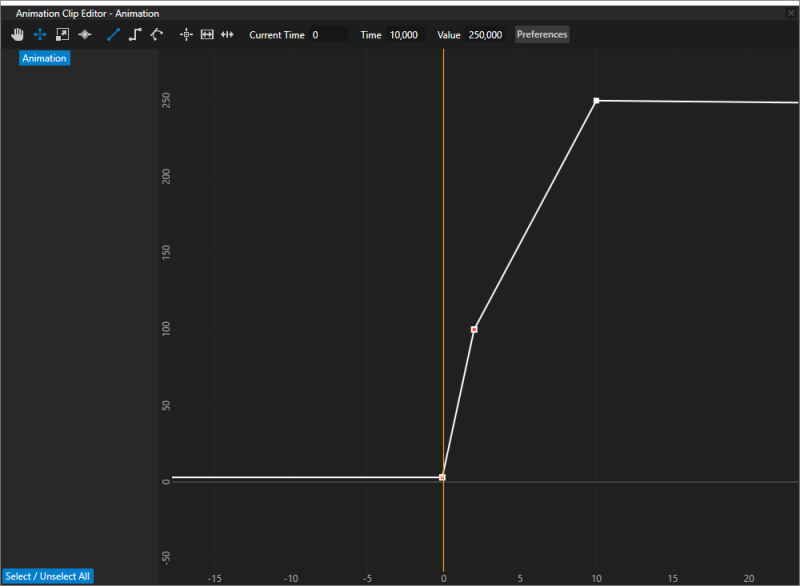The height and width of the screenshot is (586, 800).
Task: Click the Value input field
Action: (x=486, y=35)
